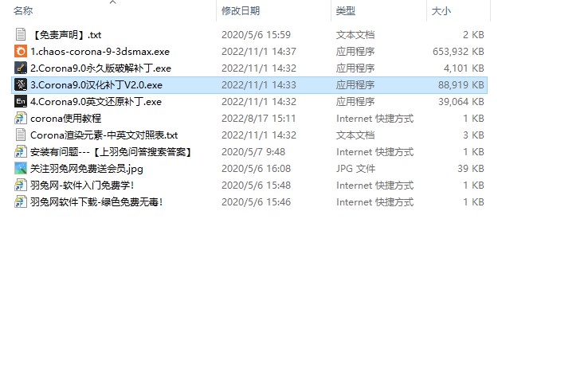The height and width of the screenshot is (379, 588).
Task: Click the size value 2 KB
Action: coord(473,35)
